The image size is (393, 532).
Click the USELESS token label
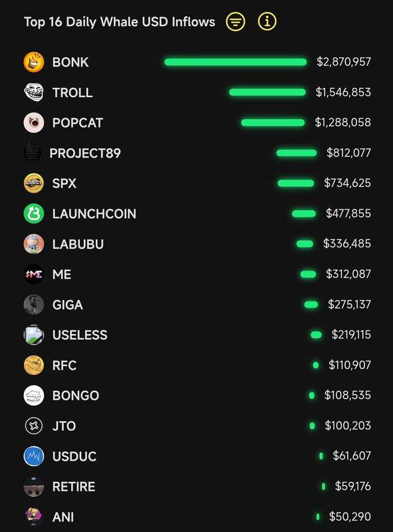[x=80, y=335]
